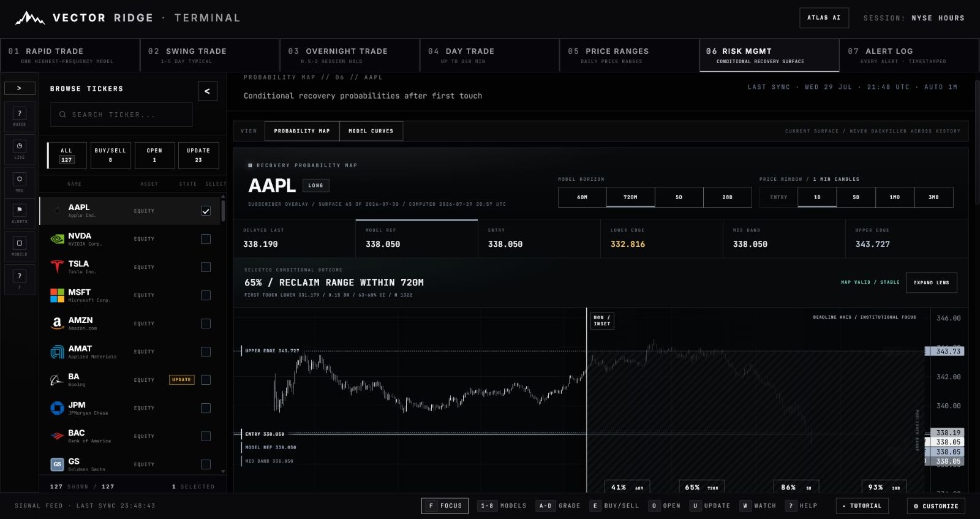The width and height of the screenshot is (980, 519).
Task: Switch view to Model Curves
Action: pyautogui.click(x=371, y=131)
